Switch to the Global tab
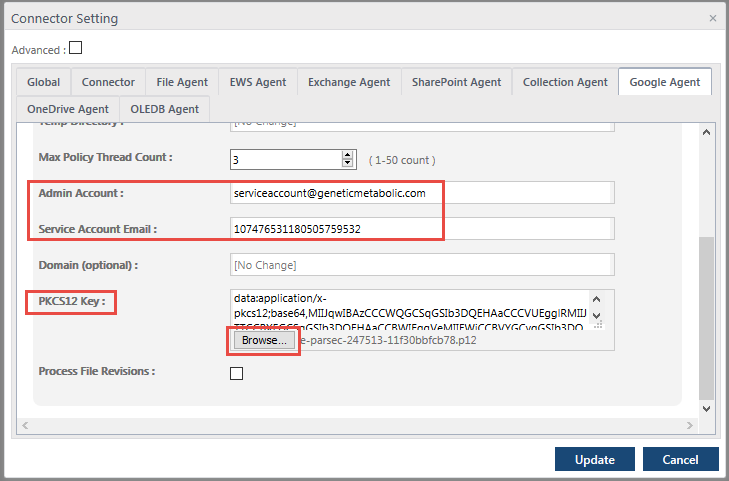Image resolution: width=729 pixels, height=481 pixels. [43, 82]
